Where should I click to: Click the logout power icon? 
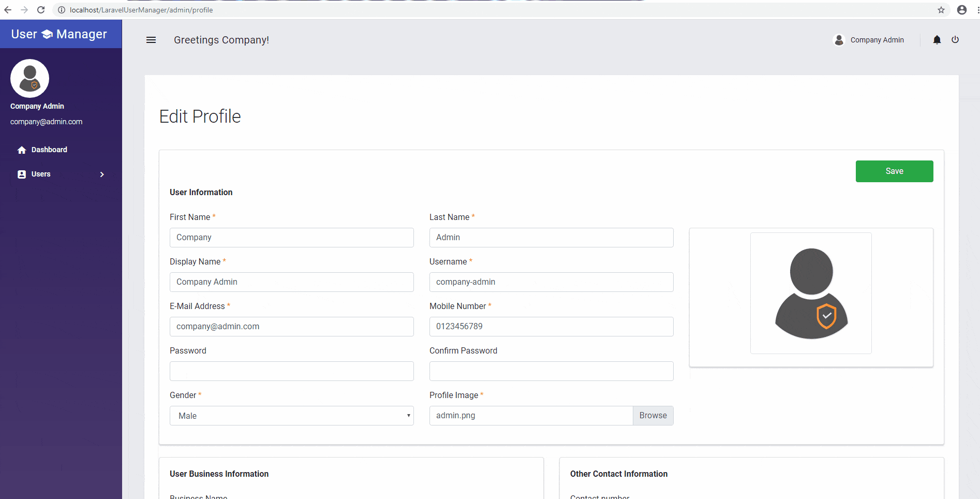point(955,40)
